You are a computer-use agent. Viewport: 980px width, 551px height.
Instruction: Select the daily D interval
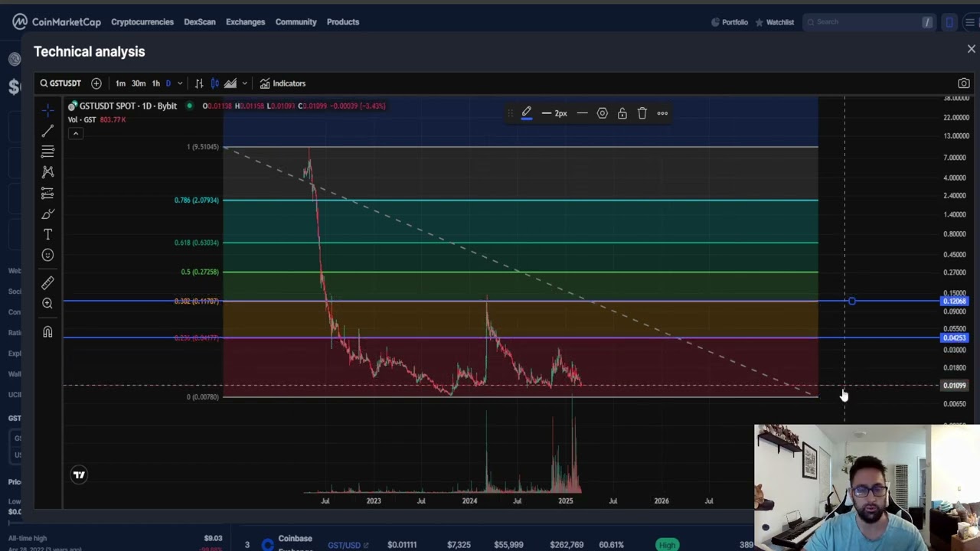(x=168, y=83)
